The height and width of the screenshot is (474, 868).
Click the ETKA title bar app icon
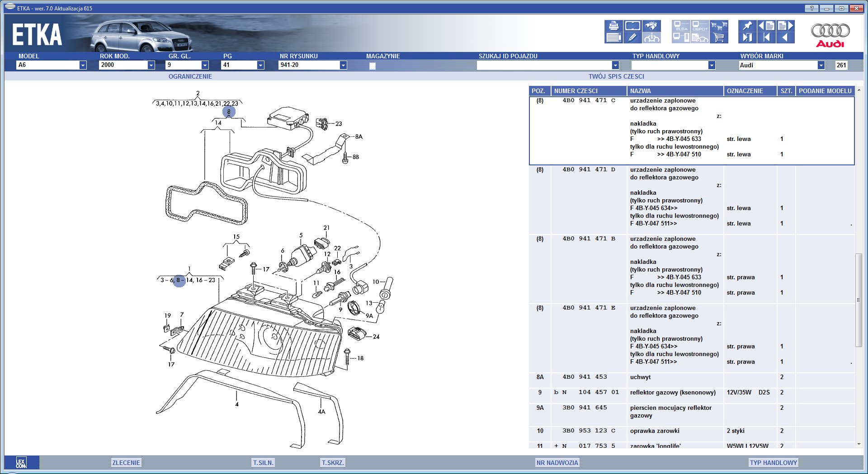(x=9, y=7)
